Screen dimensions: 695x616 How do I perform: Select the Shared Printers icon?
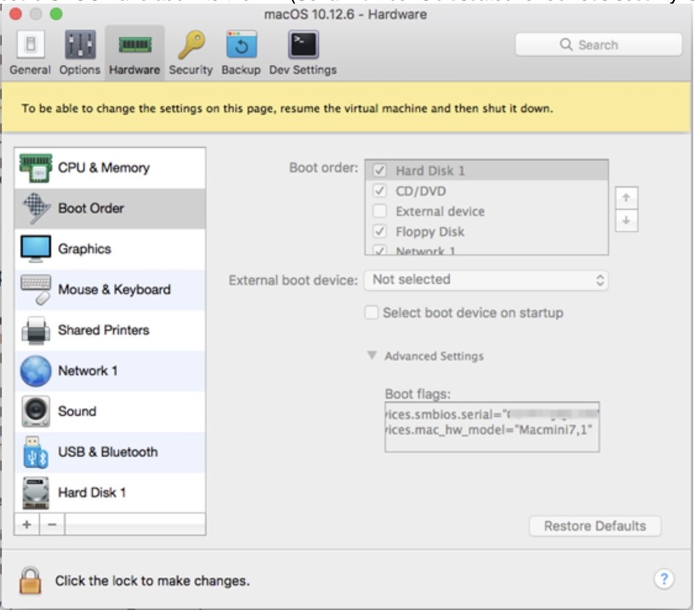pos(36,330)
